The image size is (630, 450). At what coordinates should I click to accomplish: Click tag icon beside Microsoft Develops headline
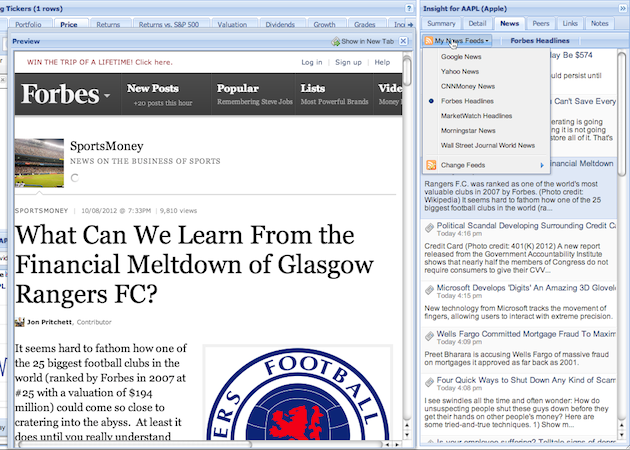429,290
